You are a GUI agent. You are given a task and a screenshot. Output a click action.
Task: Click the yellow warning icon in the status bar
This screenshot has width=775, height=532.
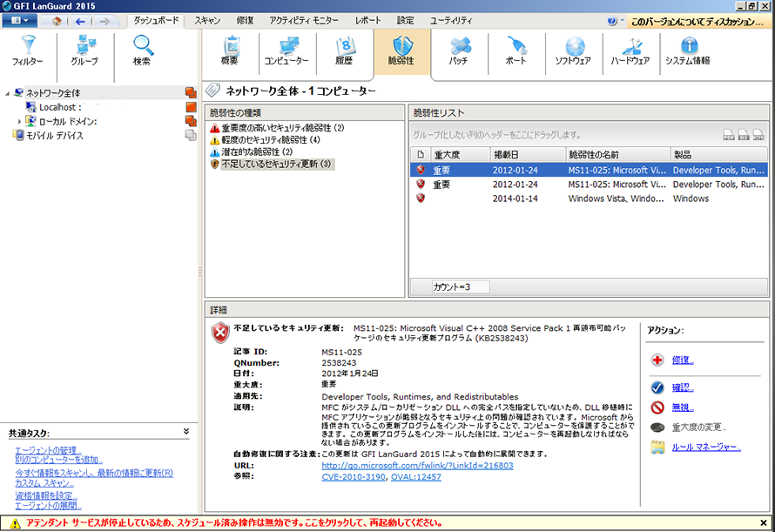pyautogui.click(x=15, y=523)
